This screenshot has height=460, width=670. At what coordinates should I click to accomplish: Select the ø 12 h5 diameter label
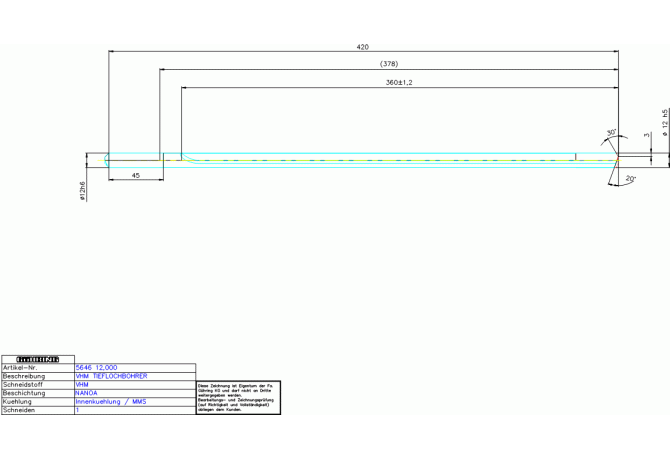[x=665, y=124]
